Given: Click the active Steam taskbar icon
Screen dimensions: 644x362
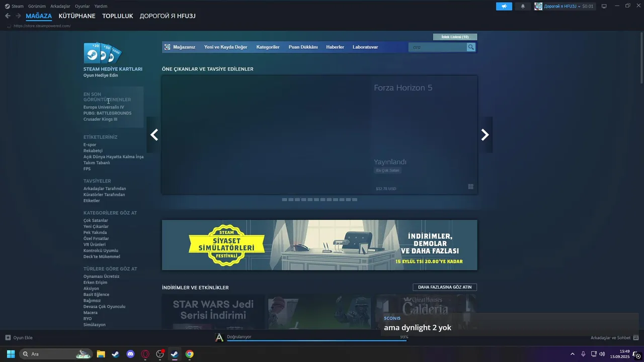Looking at the screenshot, I should (174, 354).
